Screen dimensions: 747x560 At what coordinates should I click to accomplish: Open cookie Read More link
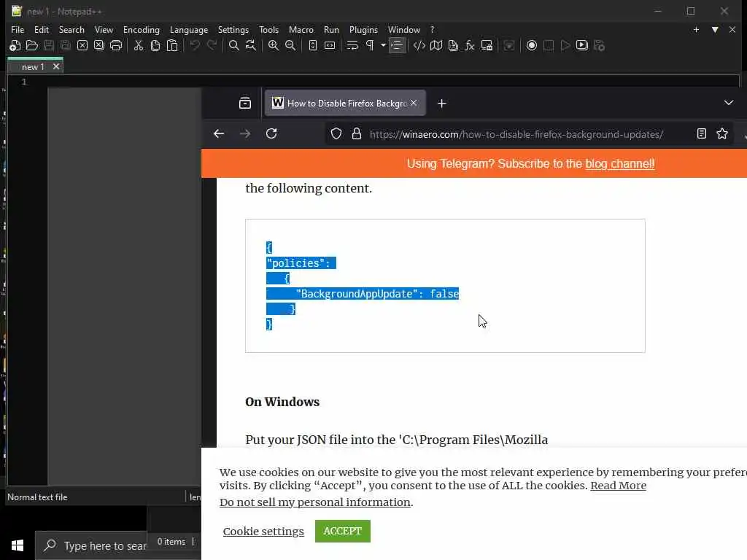619,486
